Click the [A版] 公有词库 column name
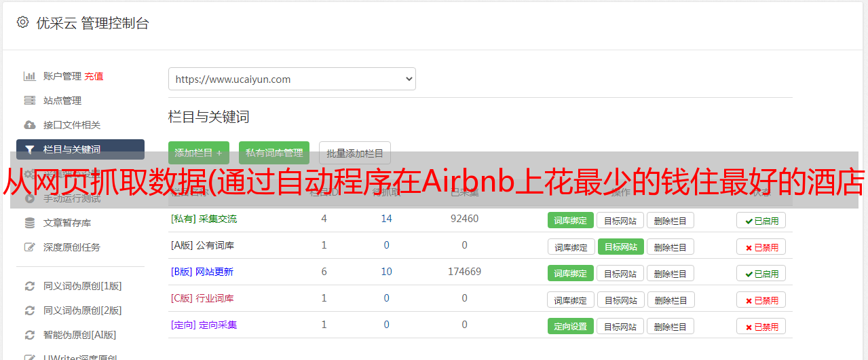 202,245
